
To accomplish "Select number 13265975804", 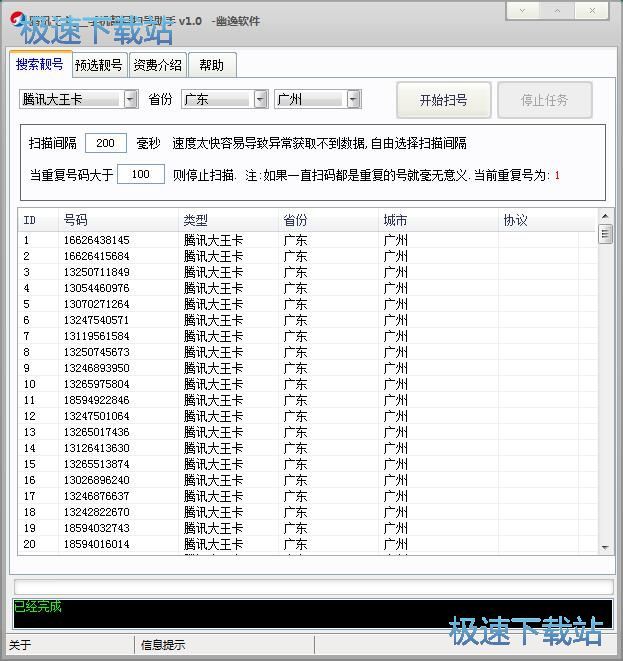I will coord(97,384).
